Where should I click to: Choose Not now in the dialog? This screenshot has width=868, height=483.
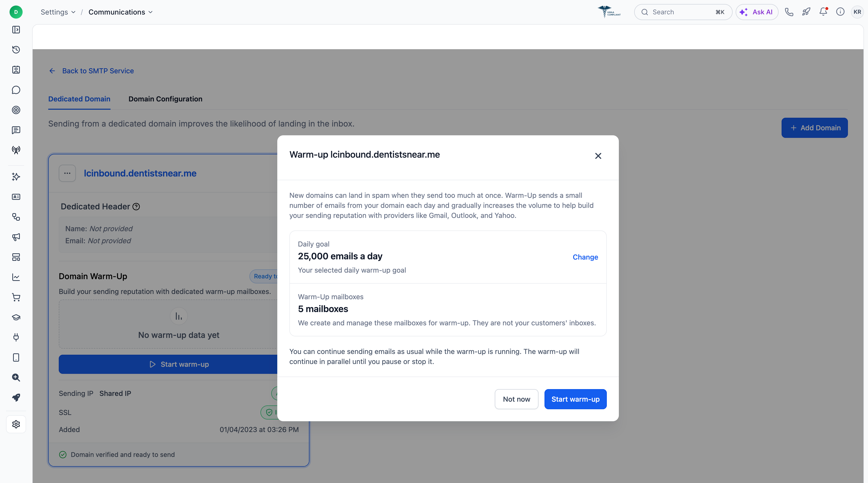[516, 399]
